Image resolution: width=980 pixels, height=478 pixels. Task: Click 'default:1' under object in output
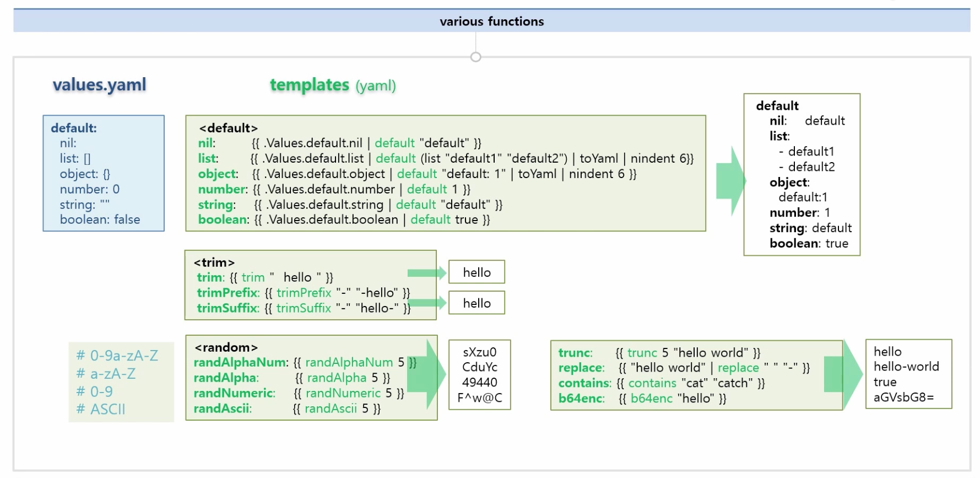(x=803, y=197)
